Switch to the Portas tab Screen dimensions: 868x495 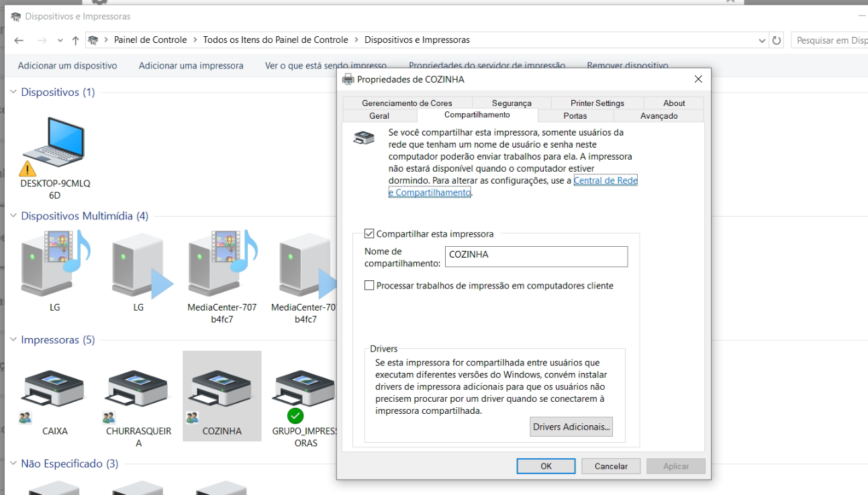576,115
